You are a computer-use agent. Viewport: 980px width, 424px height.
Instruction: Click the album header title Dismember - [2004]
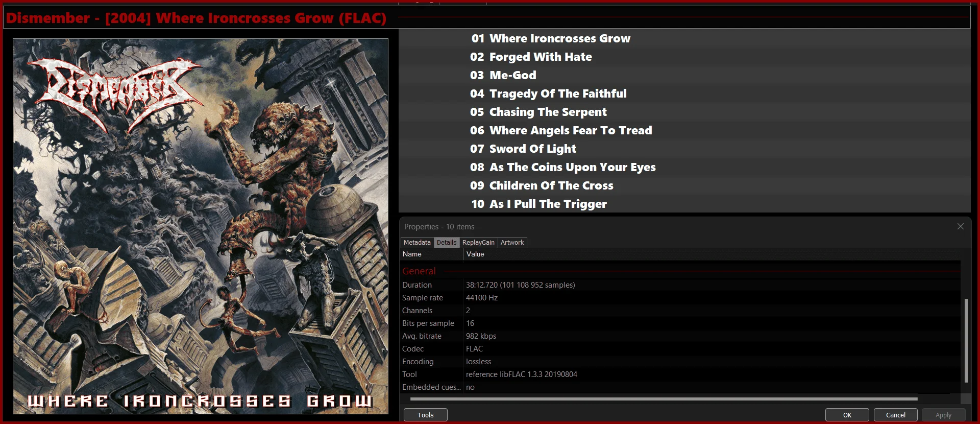coord(196,18)
